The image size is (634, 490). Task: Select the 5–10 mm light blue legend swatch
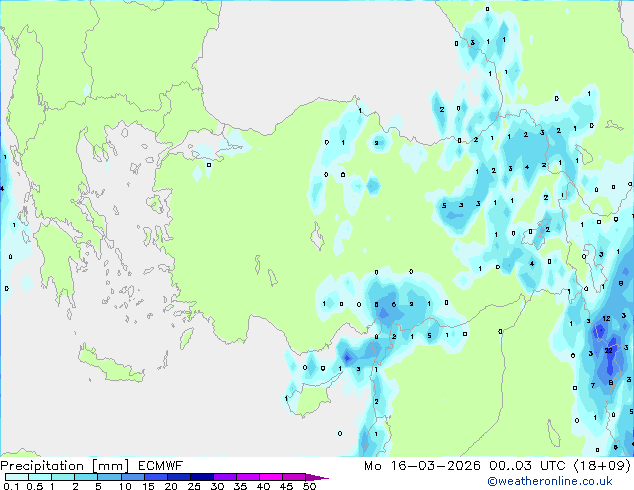(109, 477)
